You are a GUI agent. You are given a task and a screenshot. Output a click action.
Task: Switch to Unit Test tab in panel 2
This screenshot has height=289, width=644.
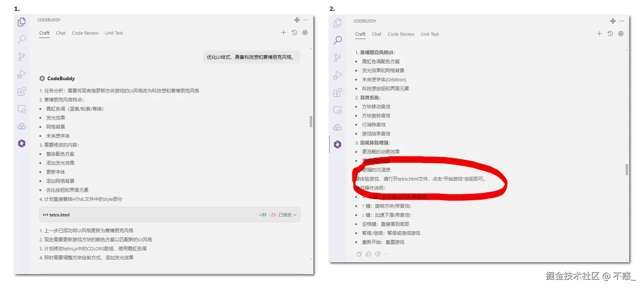pos(430,34)
